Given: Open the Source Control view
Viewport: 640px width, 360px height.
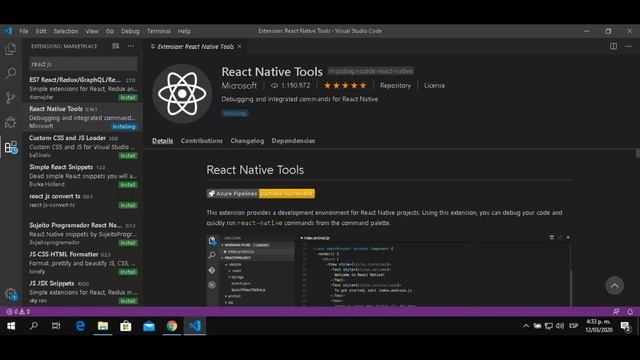Looking at the screenshot, I should pyautogui.click(x=11, y=97).
